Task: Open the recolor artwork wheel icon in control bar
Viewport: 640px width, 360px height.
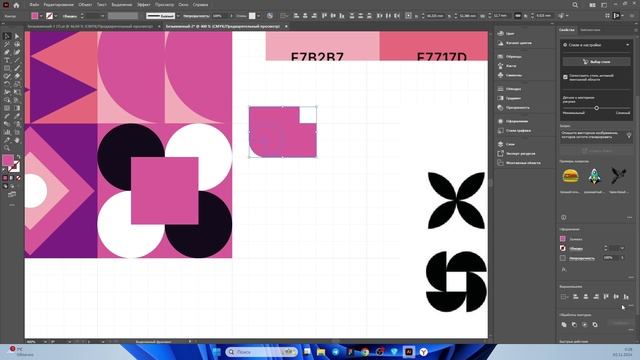Action: (x=270, y=16)
